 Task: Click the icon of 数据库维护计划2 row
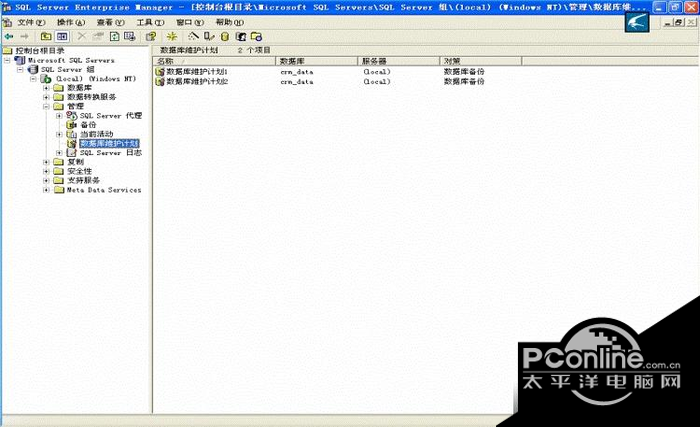click(160, 82)
